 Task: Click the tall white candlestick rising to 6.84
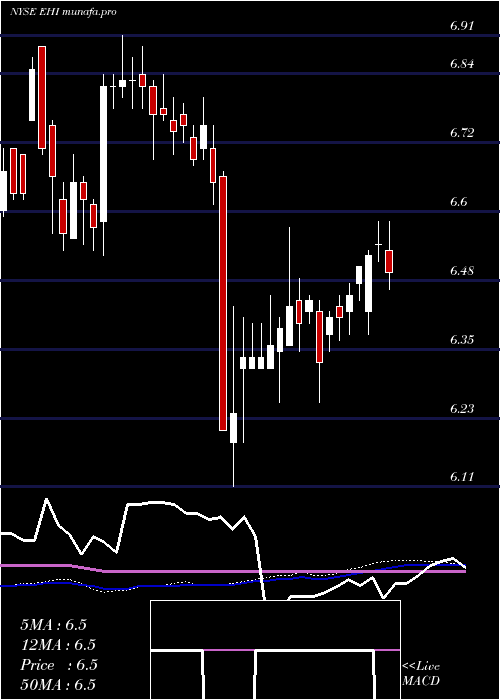pyautogui.click(x=104, y=154)
